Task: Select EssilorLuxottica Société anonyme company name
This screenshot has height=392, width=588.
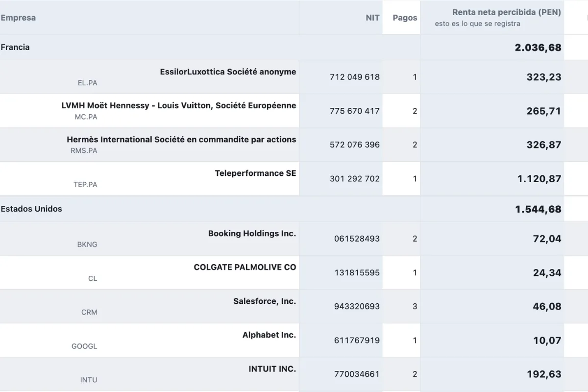Action: pos(228,72)
